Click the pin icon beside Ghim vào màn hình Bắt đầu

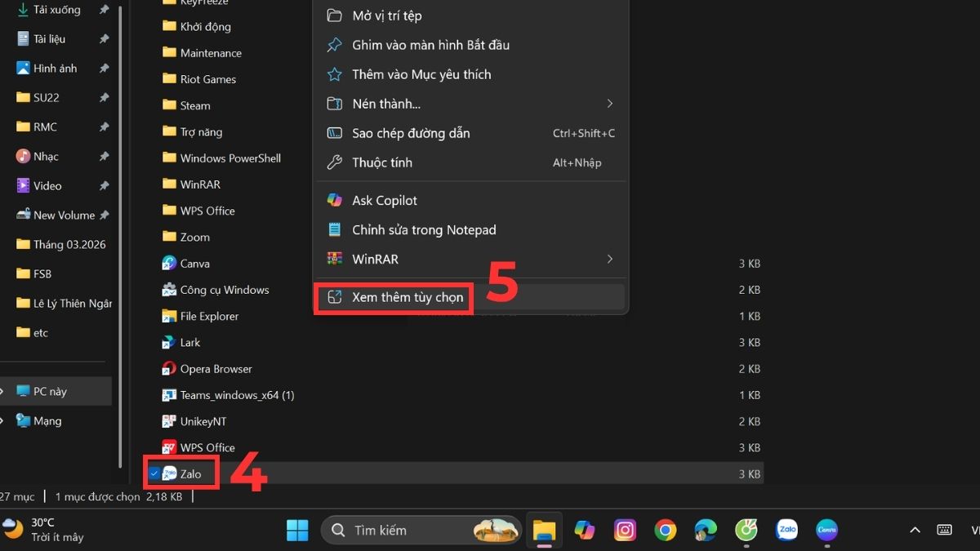pos(335,45)
